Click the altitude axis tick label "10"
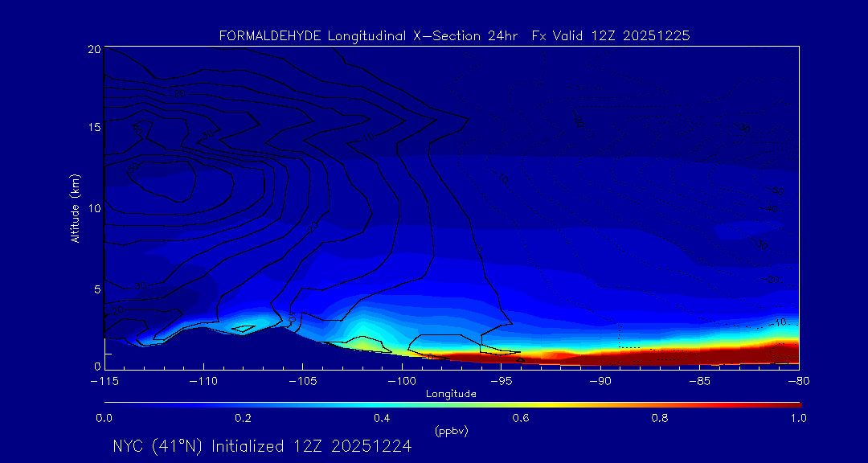Screen dimensions: 868x463 pos(93,207)
